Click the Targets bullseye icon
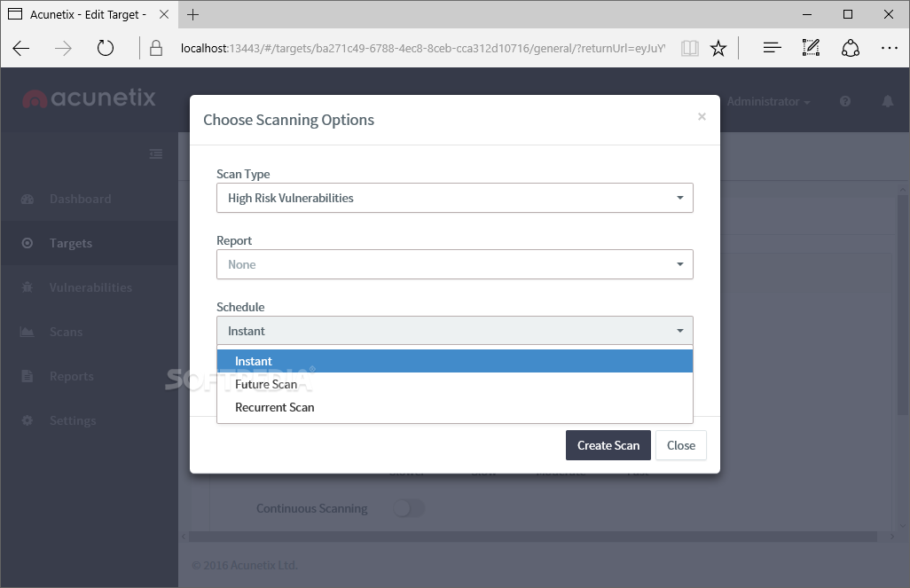 (x=27, y=243)
